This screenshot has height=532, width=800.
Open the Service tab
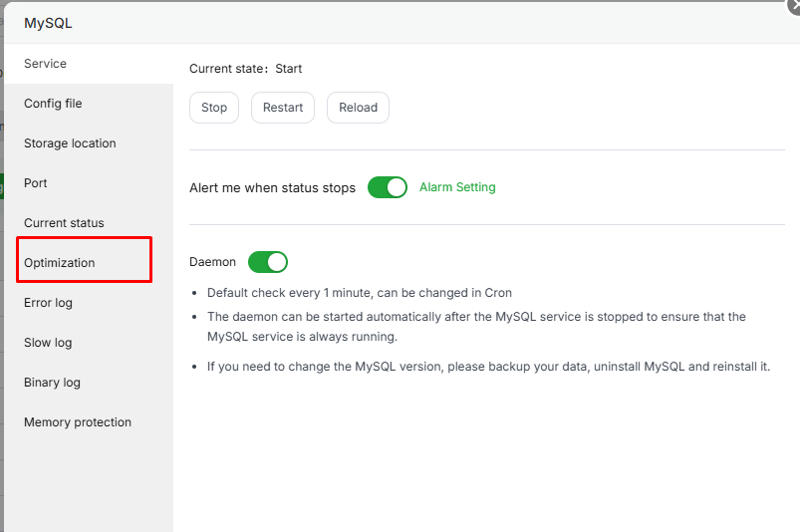point(88,64)
